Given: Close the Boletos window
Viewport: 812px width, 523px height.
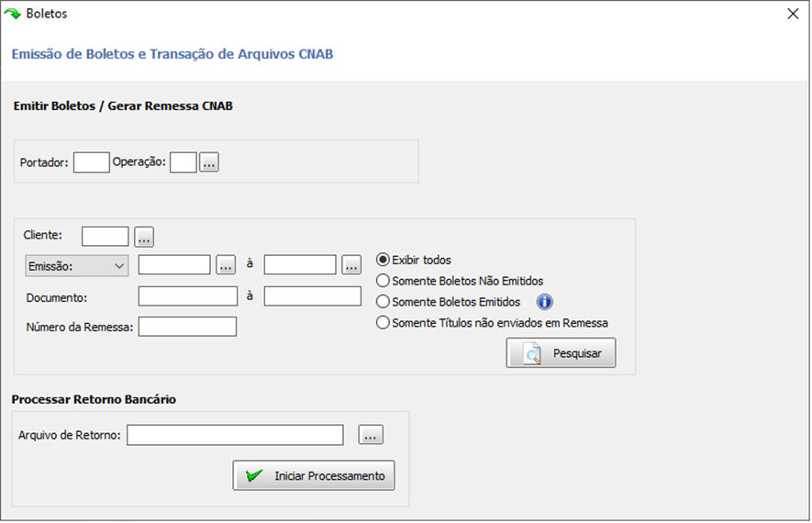Looking at the screenshot, I should [x=793, y=14].
